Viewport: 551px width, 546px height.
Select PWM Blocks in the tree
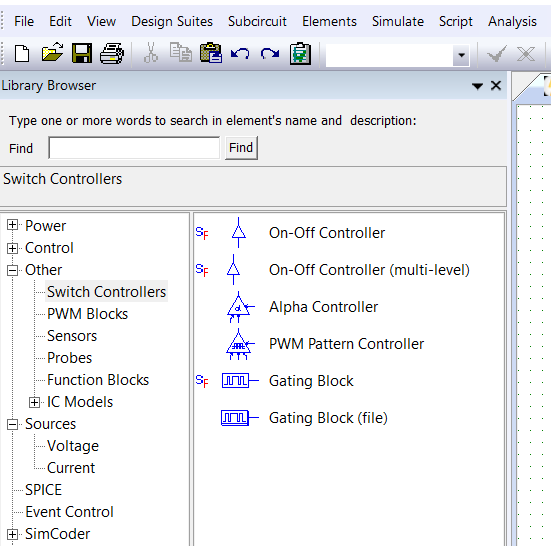pos(87,314)
